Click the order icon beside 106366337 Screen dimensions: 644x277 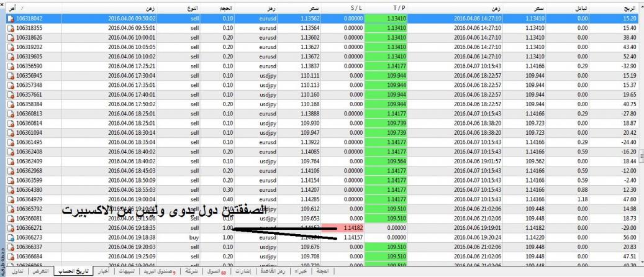tap(11, 247)
